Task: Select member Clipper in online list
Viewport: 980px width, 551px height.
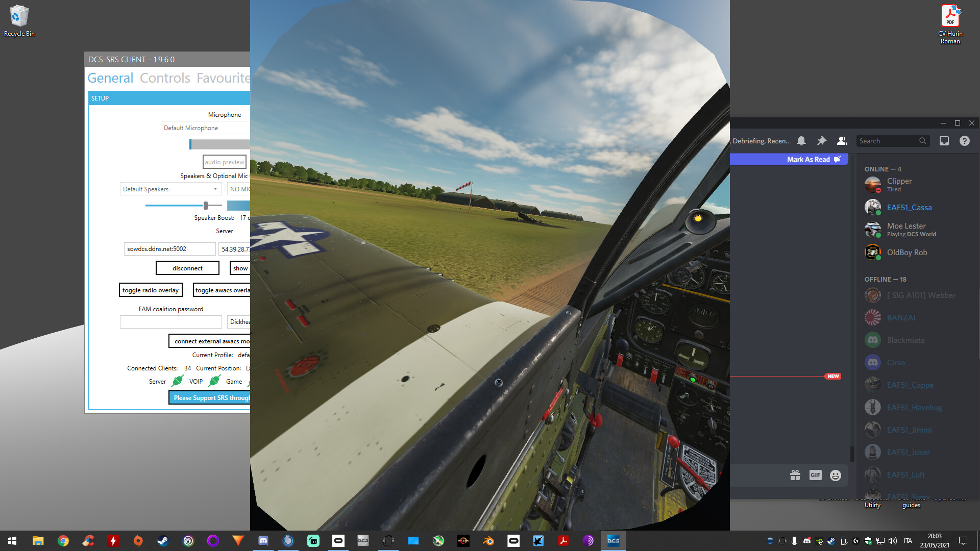Action: [x=917, y=185]
